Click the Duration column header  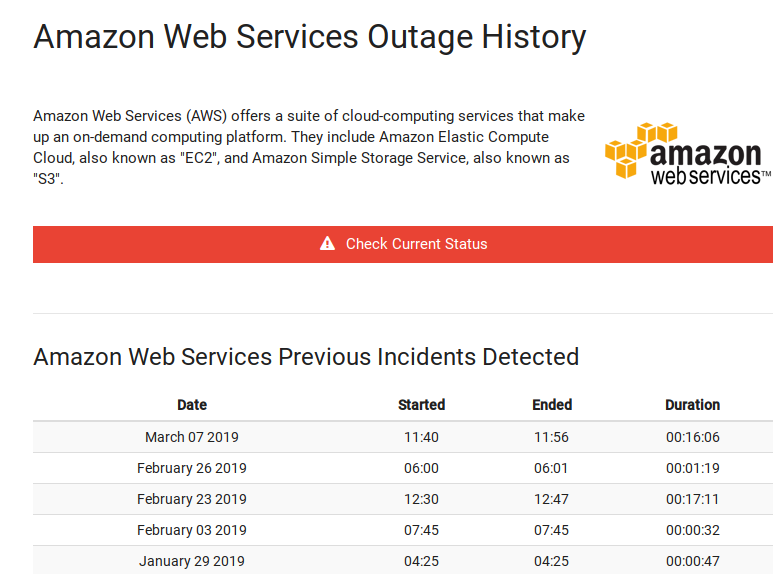[692, 405]
